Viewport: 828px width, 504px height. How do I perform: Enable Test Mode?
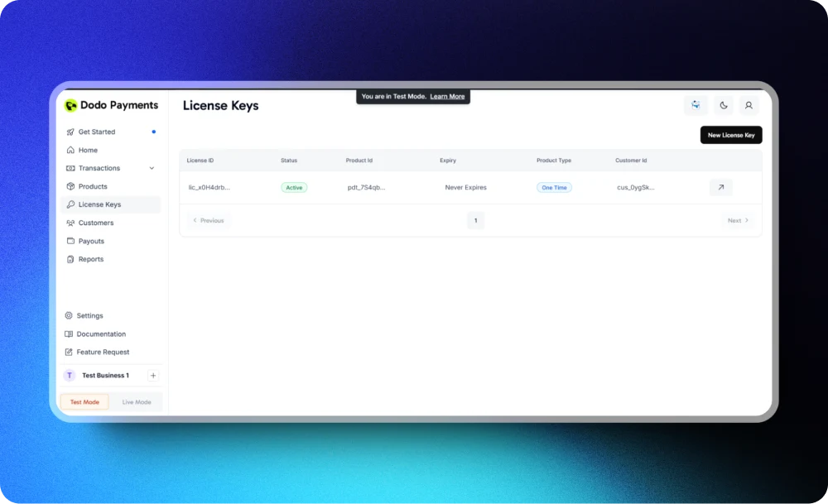click(x=84, y=401)
